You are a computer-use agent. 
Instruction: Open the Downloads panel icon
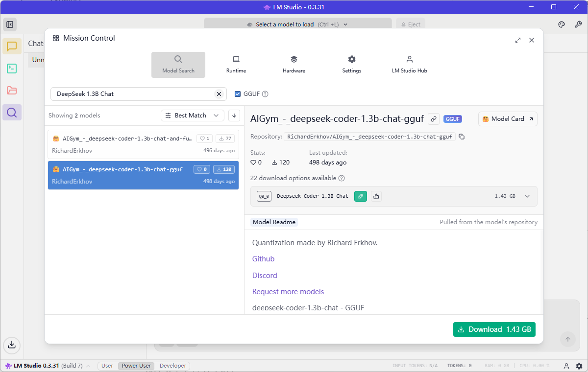pos(12,345)
